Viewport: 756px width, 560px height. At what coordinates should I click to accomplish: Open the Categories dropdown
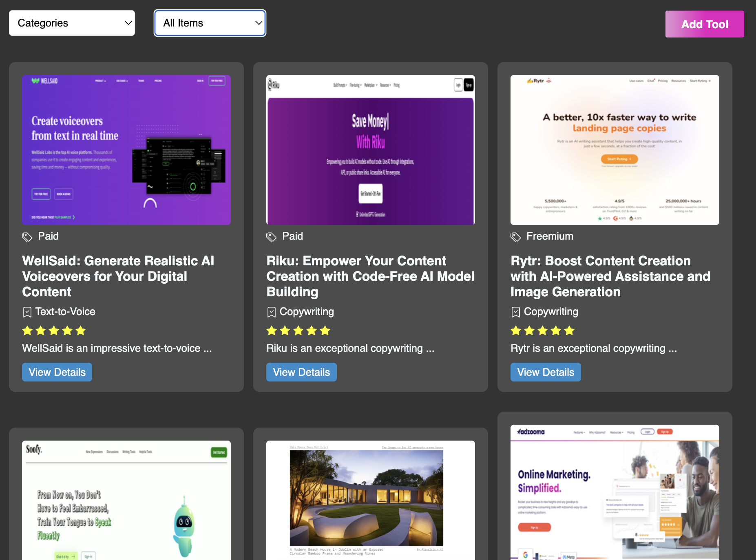click(72, 23)
